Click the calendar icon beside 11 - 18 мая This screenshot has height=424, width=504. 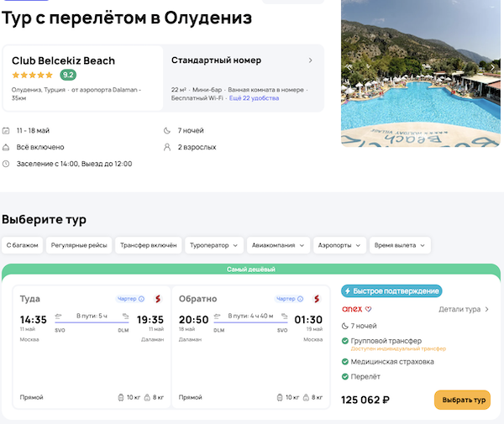(x=7, y=130)
